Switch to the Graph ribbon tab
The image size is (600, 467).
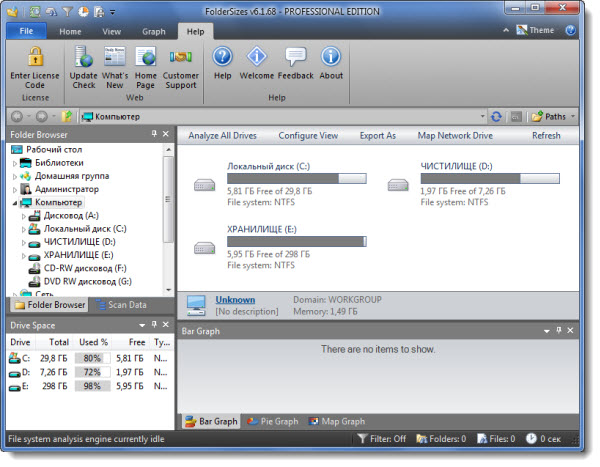(x=153, y=31)
